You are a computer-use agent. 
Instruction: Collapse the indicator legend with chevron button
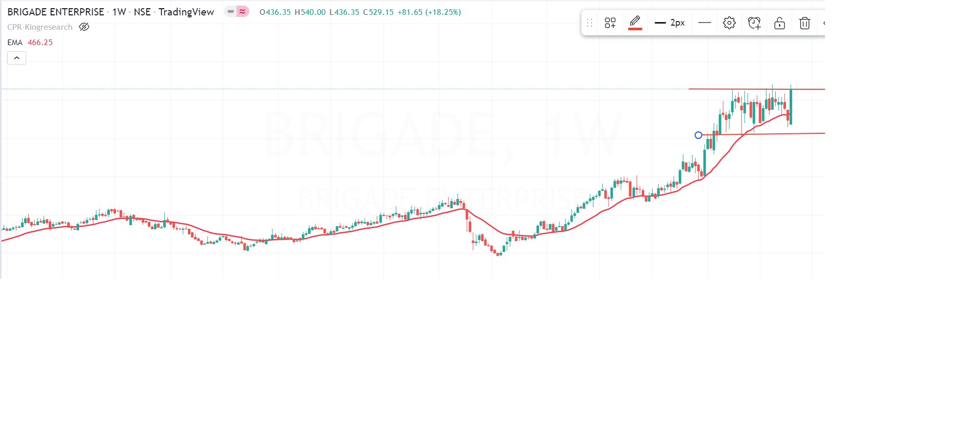click(x=16, y=58)
